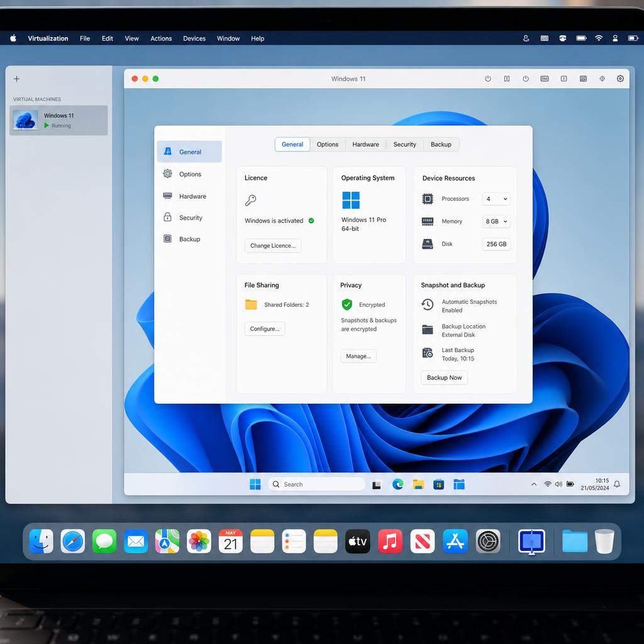
Task: Select General in the settings sidebar
Action: (x=189, y=152)
